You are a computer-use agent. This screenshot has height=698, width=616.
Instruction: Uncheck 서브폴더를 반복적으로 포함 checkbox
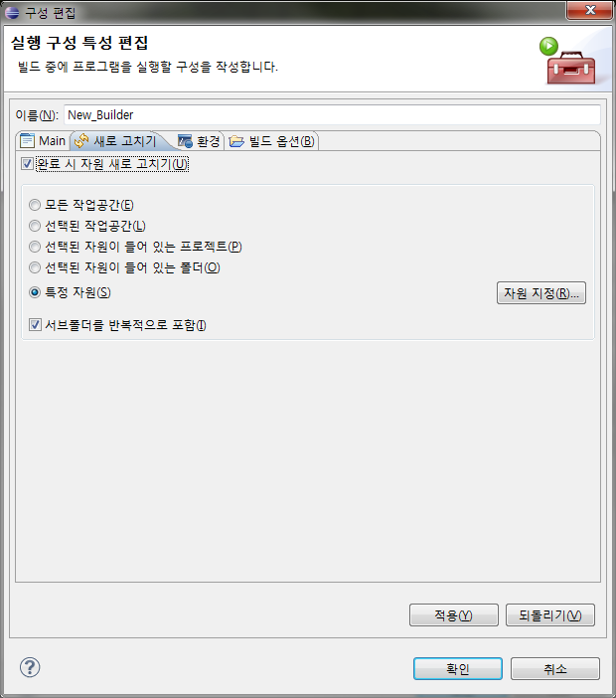[35, 325]
